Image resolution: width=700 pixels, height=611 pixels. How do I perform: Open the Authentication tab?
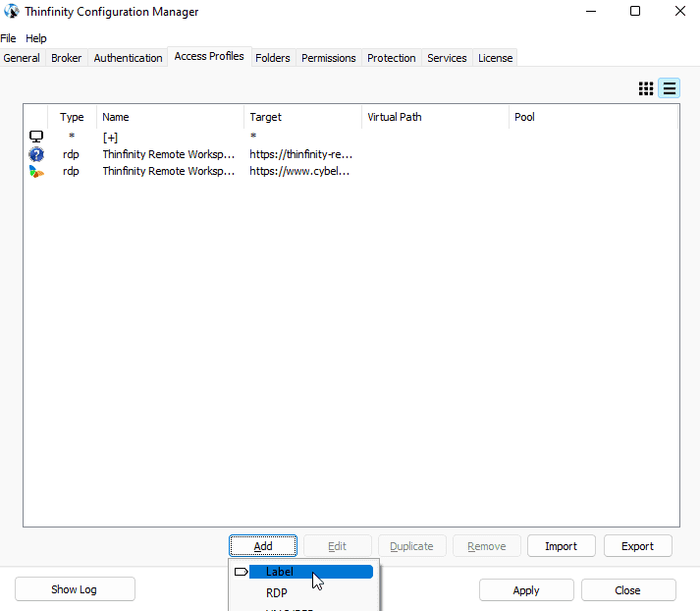[x=128, y=58]
